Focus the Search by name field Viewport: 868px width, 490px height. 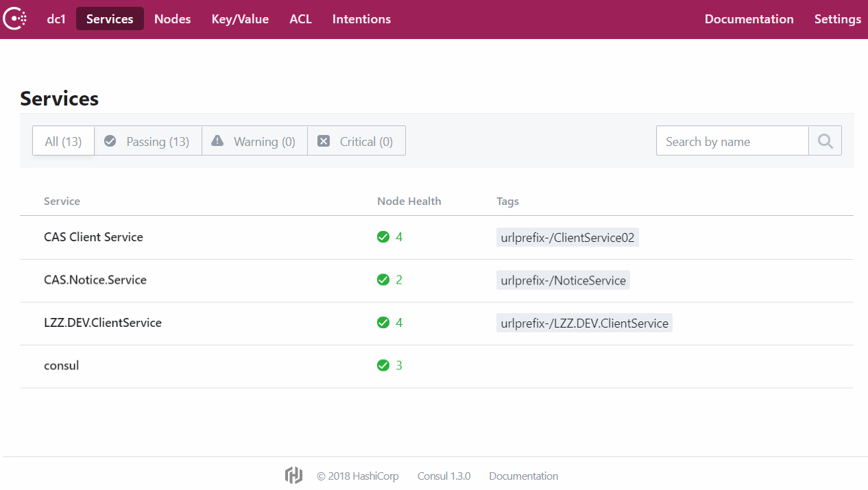732,141
